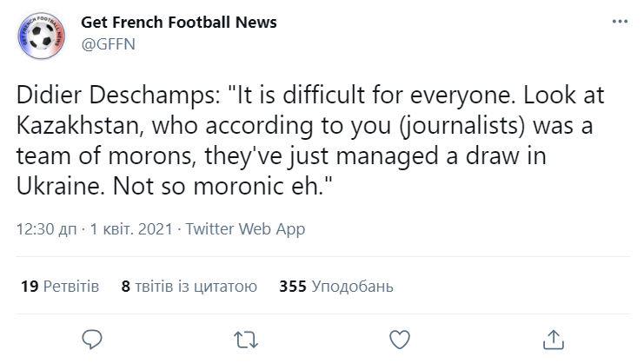View the 355 Уподобань list
Screen dimensions: 644x363
(336, 287)
